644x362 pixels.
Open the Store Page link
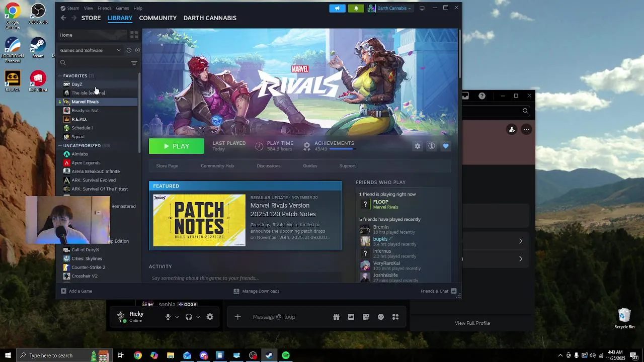pos(167,166)
